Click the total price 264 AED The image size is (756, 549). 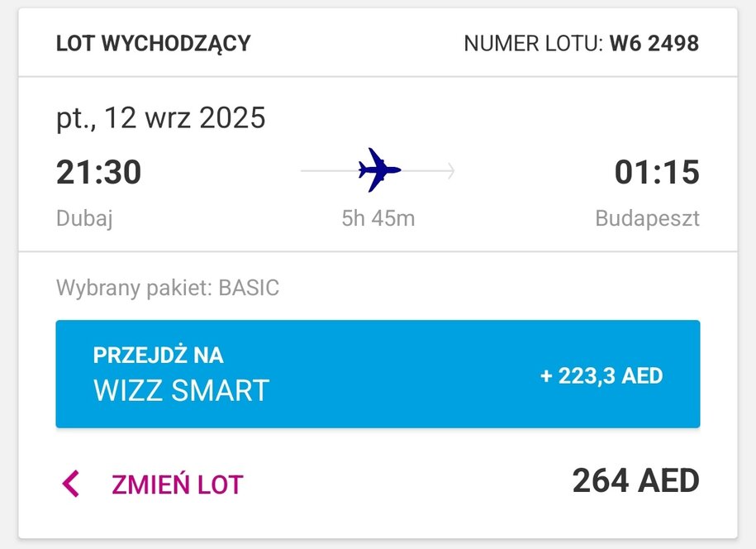(x=635, y=480)
